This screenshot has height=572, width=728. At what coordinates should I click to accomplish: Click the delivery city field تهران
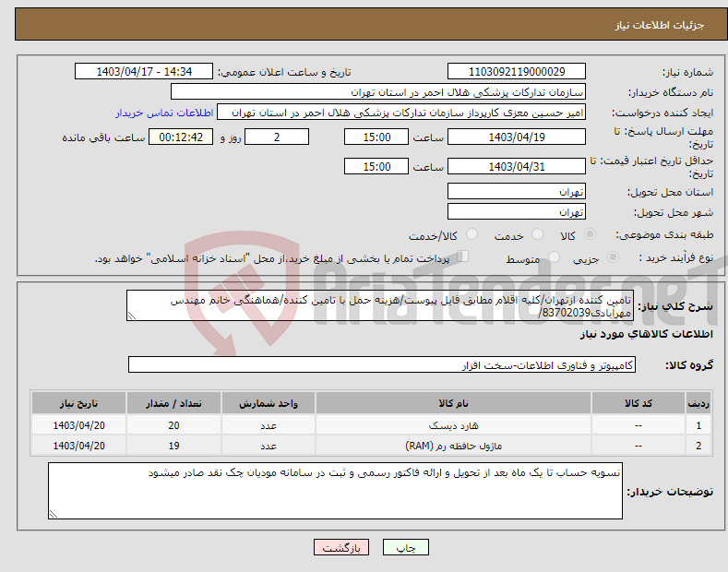click(517, 211)
